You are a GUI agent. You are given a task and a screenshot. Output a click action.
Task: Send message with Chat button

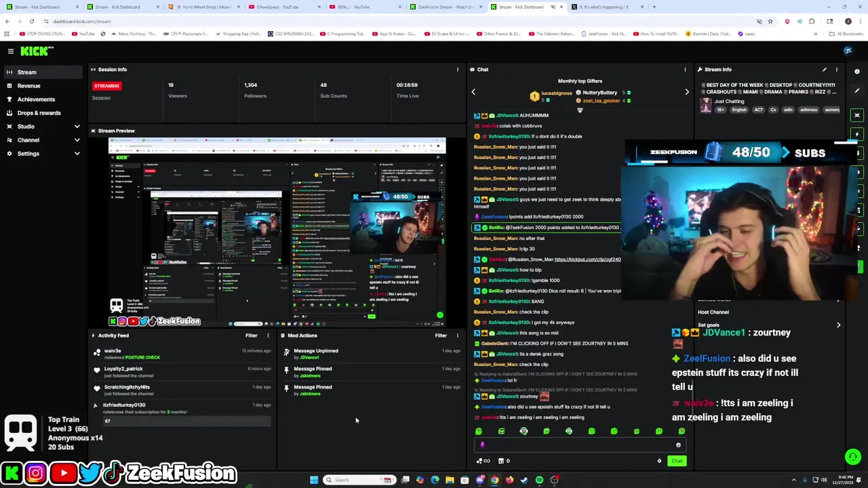677,461
